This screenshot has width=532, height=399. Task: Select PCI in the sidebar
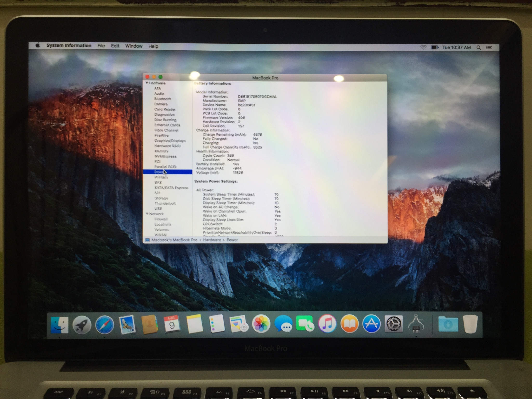157,161
